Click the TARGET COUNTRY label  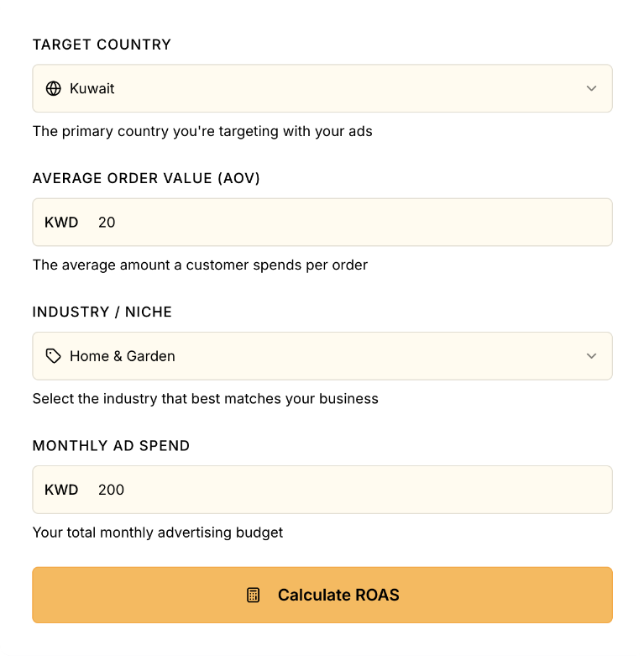click(102, 45)
